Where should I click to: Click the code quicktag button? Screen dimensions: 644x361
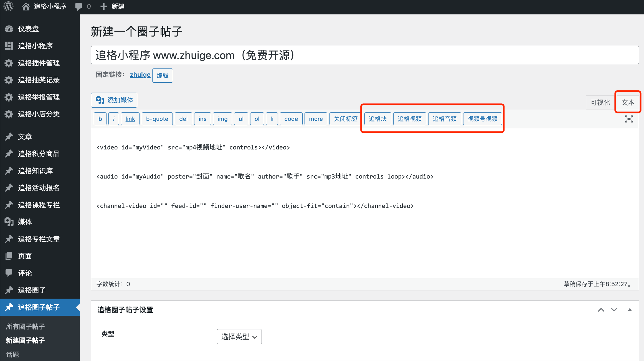point(291,119)
